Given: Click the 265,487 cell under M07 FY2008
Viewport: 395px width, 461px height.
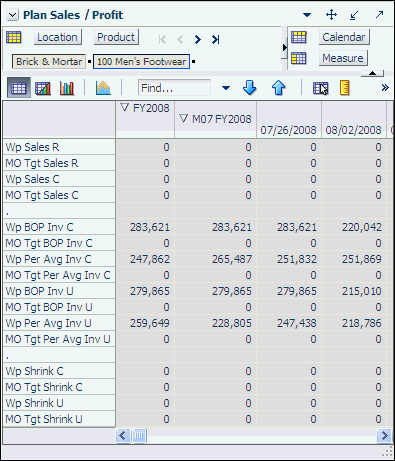Looking at the screenshot, I should (x=215, y=259).
